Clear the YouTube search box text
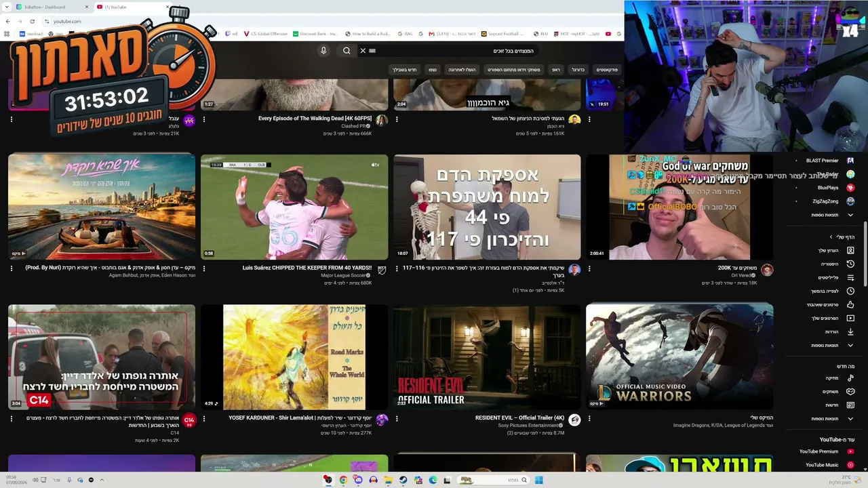 pyautogui.click(x=363, y=51)
